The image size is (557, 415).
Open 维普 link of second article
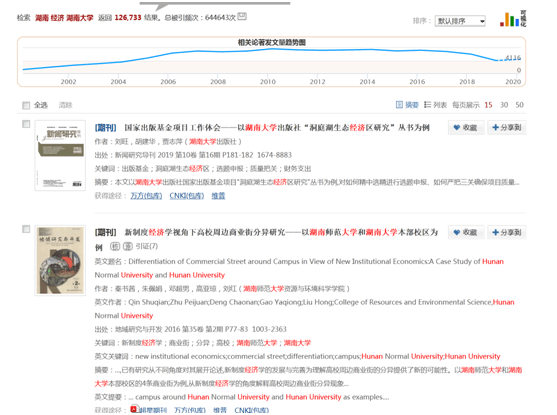pos(220,410)
